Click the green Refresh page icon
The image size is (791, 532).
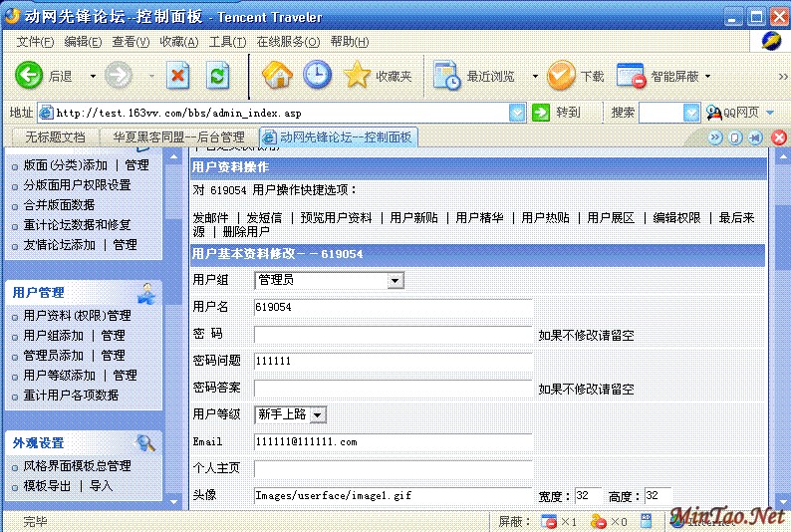click(x=217, y=76)
